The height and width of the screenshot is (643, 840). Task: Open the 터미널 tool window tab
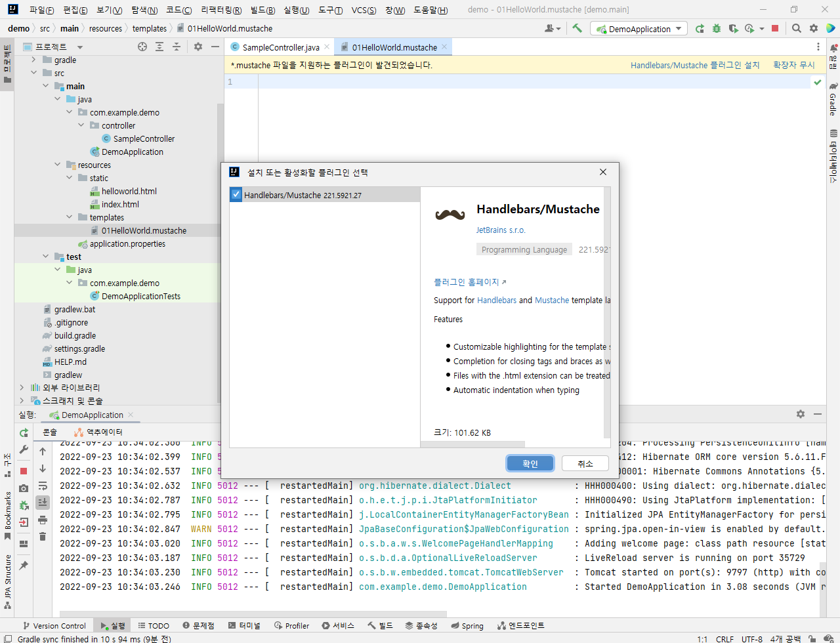click(x=244, y=625)
